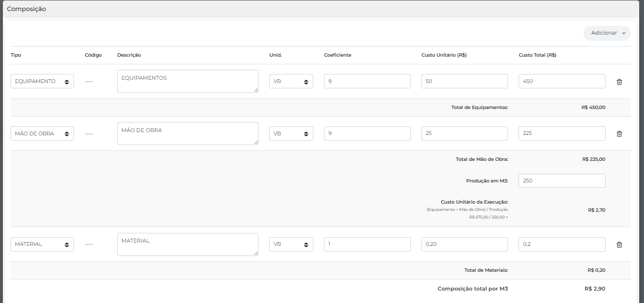This screenshot has height=303, width=644.
Task: Delete the EQUIPAMENTOS row with trash icon
Action: [x=619, y=82]
